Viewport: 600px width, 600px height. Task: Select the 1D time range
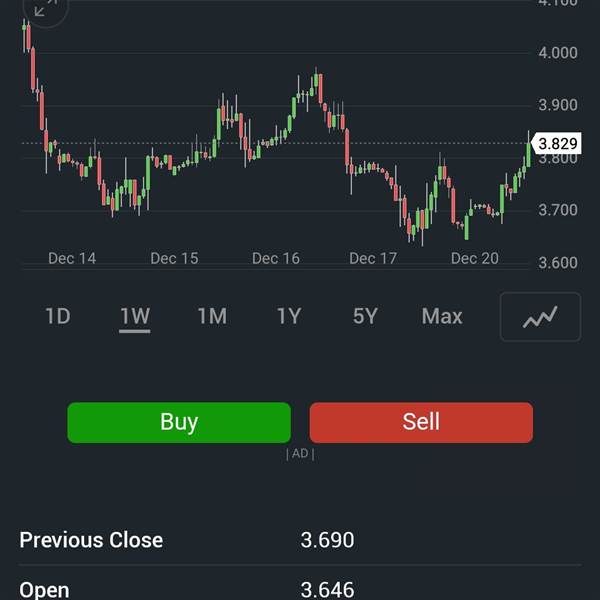coord(58,316)
